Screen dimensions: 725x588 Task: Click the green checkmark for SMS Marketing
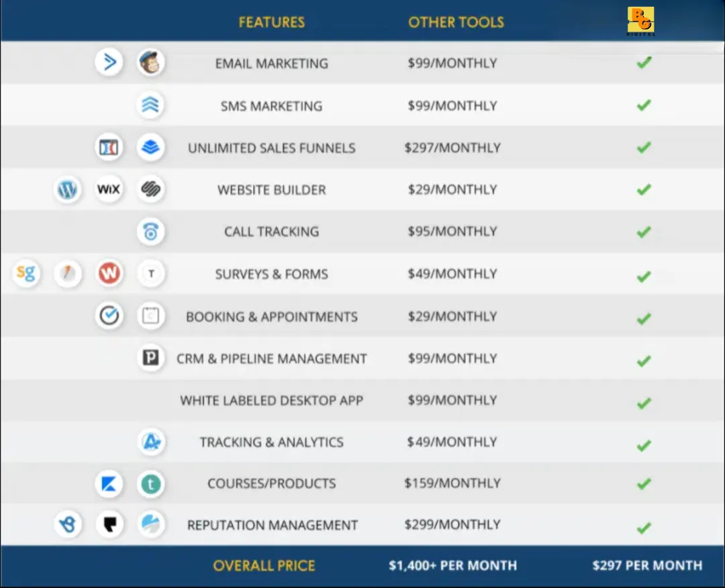644,105
